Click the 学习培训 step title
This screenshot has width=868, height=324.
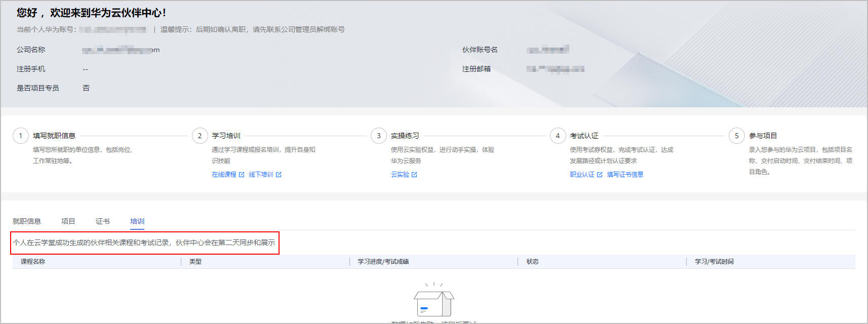226,136
